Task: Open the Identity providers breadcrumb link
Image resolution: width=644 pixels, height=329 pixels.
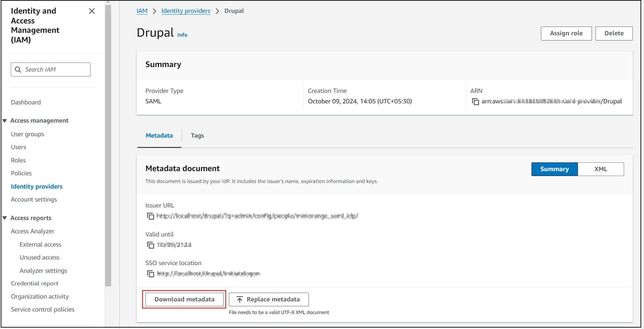Action: point(186,11)
